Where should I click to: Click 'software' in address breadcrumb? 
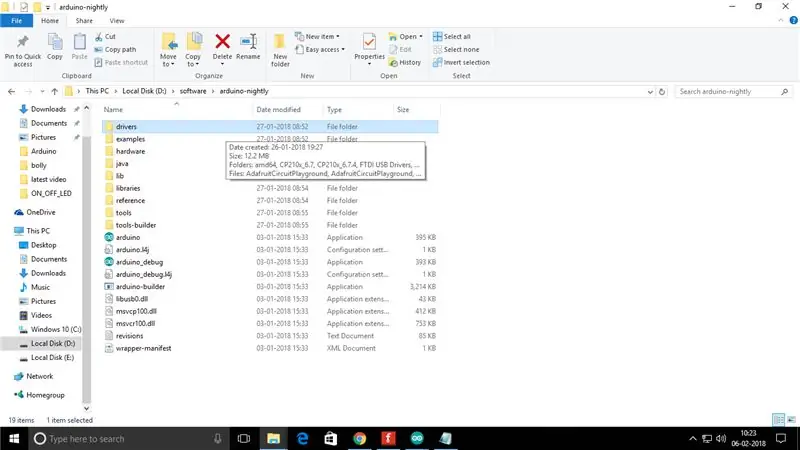click(x=193, y=91)
